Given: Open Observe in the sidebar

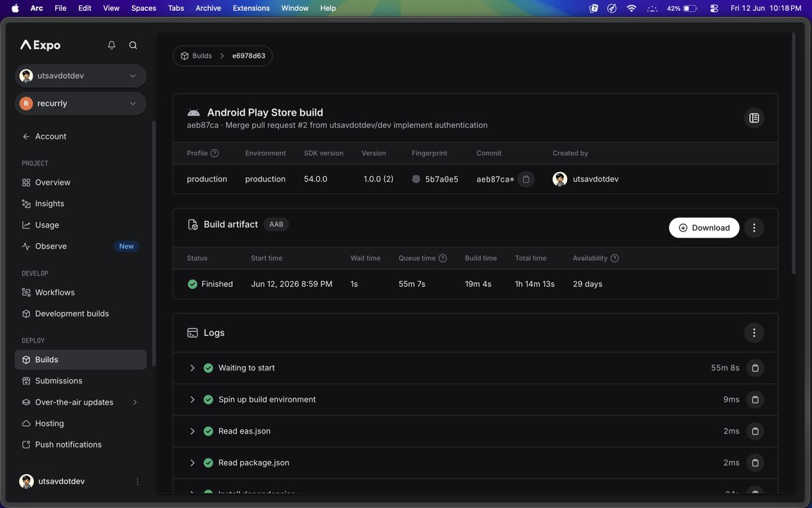Looking at the screenshot, I should 81,246.
